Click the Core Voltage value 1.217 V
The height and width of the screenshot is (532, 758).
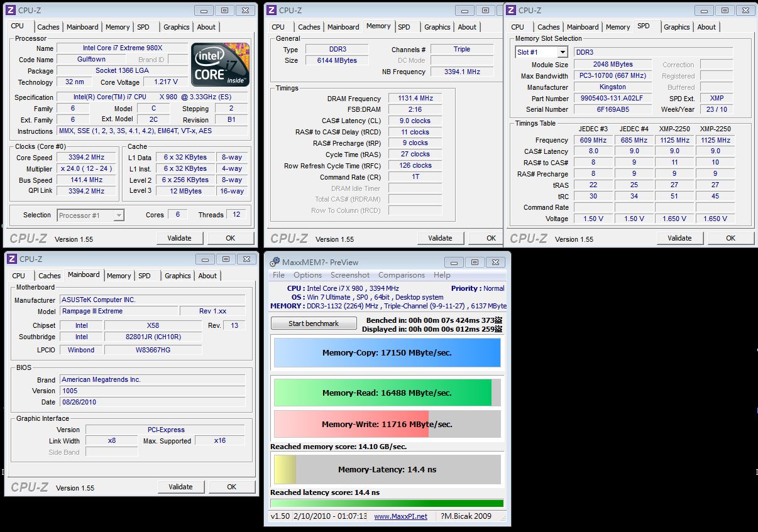pyautogui.click(x=165, y=82)
